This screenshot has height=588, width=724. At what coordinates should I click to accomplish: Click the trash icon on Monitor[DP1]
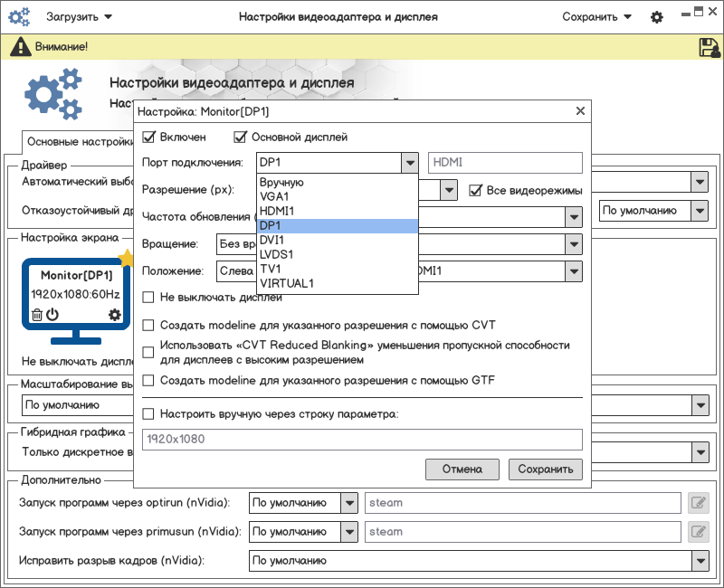coord(37,315)
